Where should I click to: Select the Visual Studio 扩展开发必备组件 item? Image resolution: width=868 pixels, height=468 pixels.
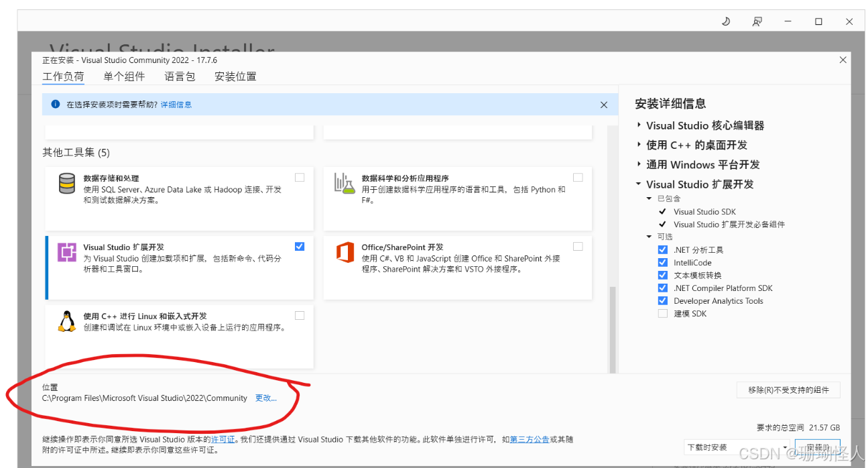point(729,225)
